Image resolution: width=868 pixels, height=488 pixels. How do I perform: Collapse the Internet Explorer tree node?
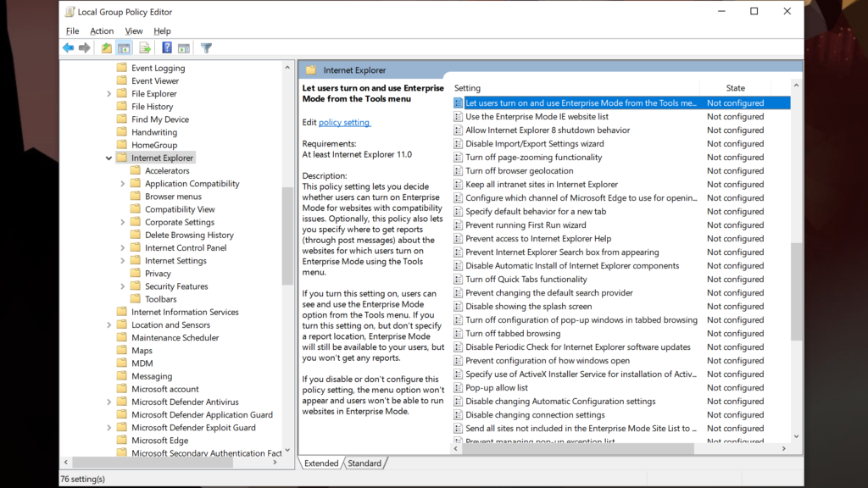point(108,158)
